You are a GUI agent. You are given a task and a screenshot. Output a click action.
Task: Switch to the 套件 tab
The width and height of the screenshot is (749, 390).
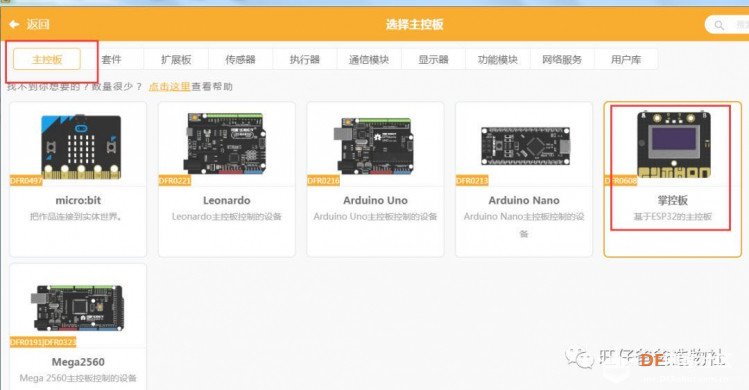click(x=111, y=59)
